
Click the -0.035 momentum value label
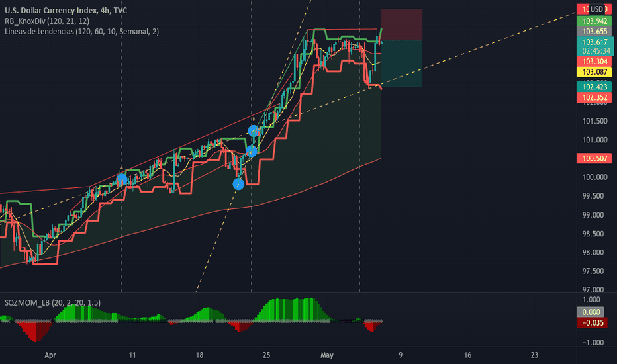click(592, 323)
